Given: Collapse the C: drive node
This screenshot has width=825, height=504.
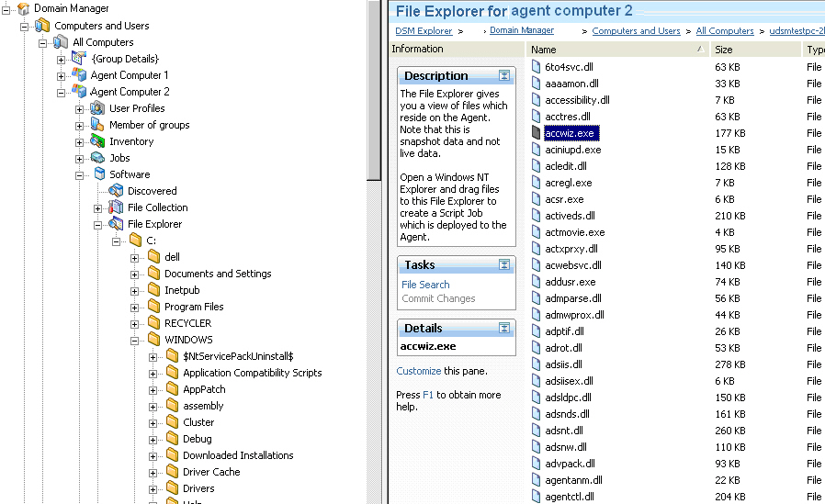Looking at the screenshot, I should (117, 241).
